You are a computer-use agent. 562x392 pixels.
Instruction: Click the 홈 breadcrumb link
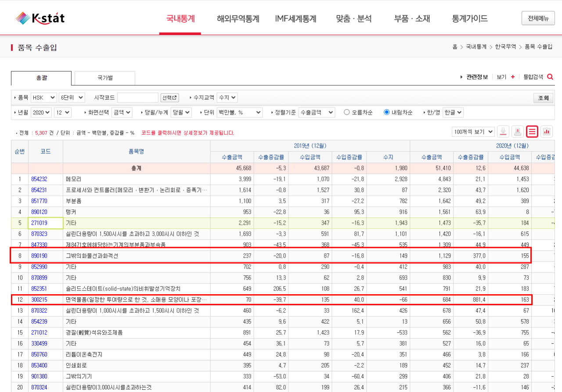coord(455,47)
